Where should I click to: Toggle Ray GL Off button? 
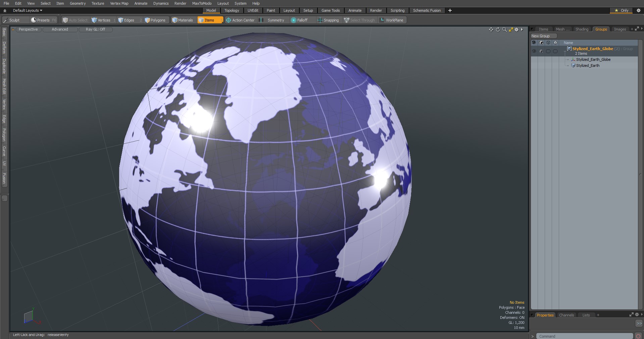pyautogui.click(x=95, y=30)
